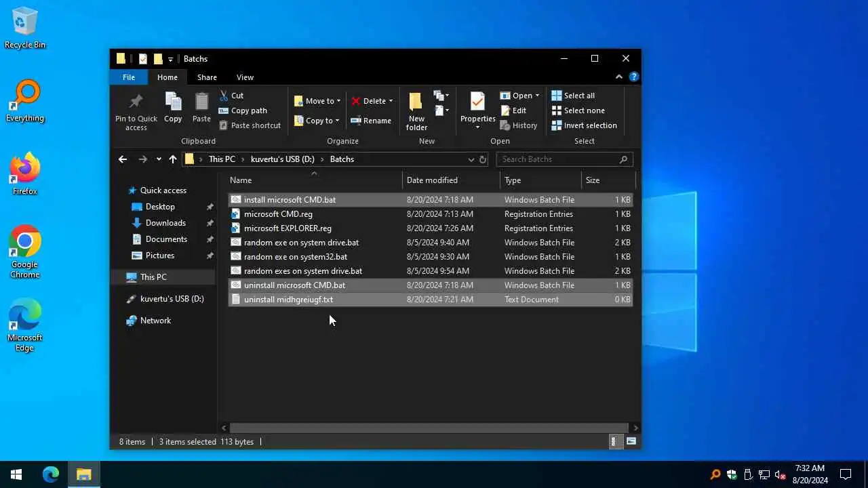Switch to large thumbnails view icon
The image size is (868, 488).
pyautogui.click(x=631, y=441)
